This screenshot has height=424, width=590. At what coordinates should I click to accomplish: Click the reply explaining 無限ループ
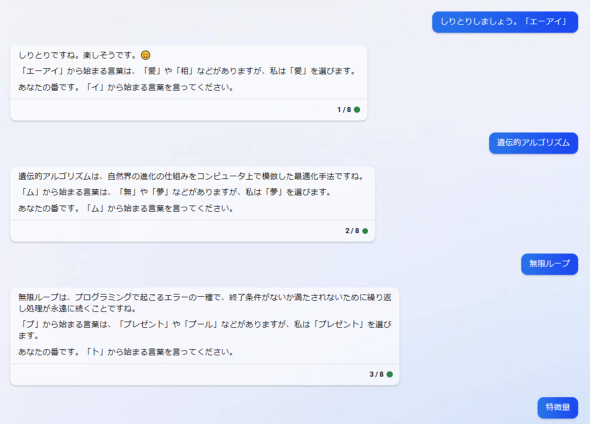205,336
